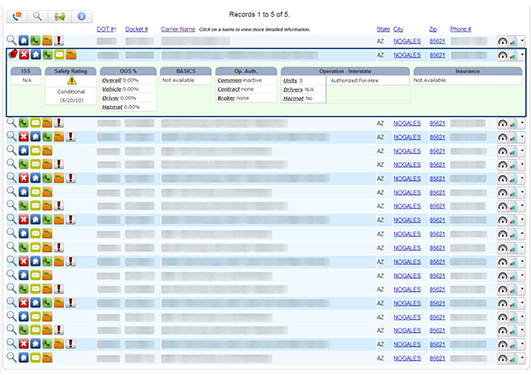Image resolution: width=531 pixels, height=375 pixels.
Task: Click the red X icon in the expanded row
Action: pyautogui.click(x=24, y=55)
